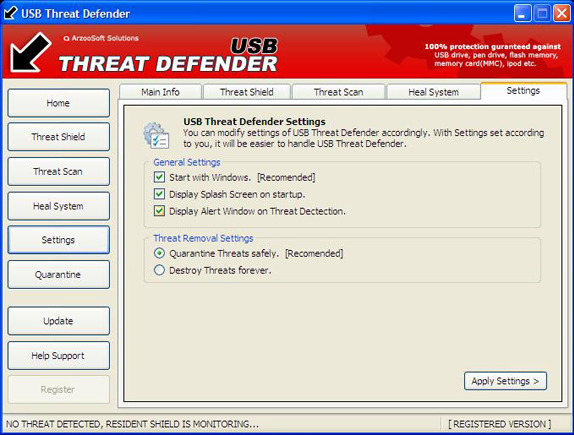574x435 pixels.
Task: Click the Apply Settings button
Action: (x=505, y=381)
